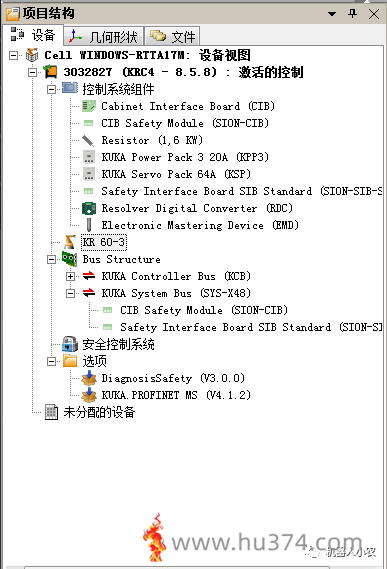
Task: Expand the KUKA Controller Bus (KCB) node
Action: 70,277
